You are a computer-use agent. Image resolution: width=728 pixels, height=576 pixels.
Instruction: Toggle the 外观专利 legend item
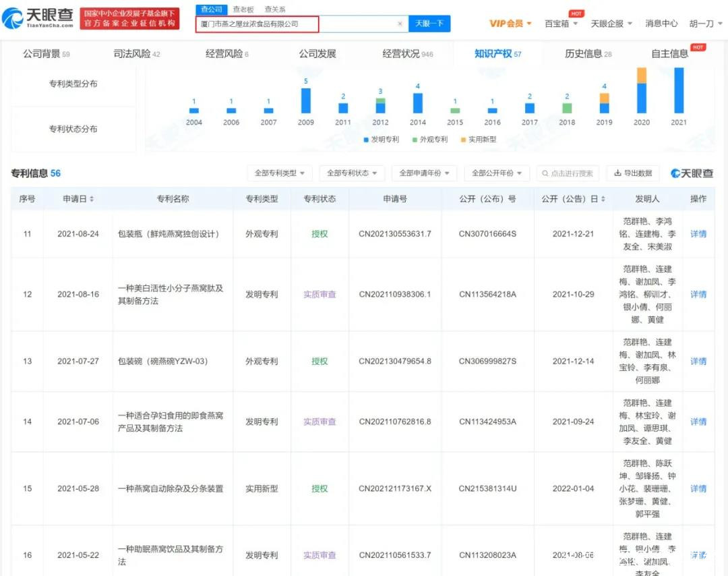[x=429, y=140]
